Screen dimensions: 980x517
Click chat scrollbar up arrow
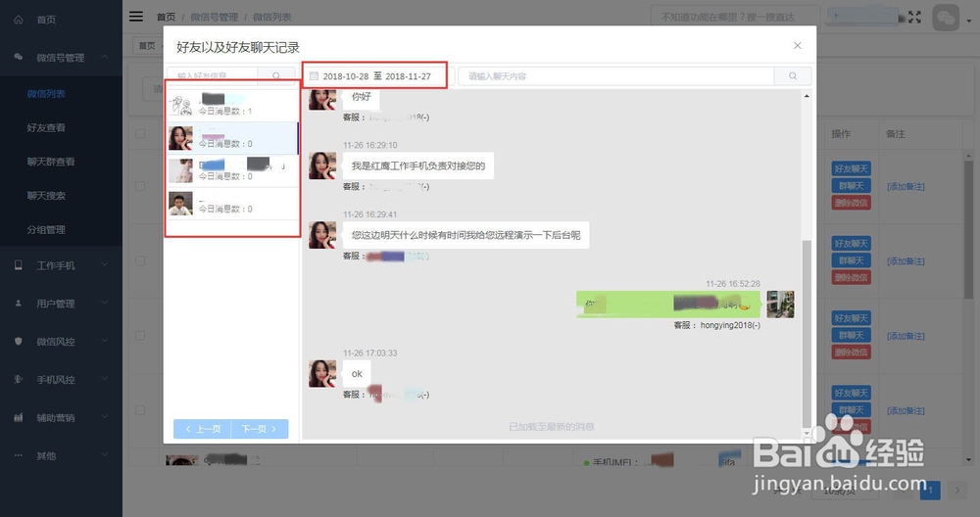pyautogui.click(x=807, y=96)
